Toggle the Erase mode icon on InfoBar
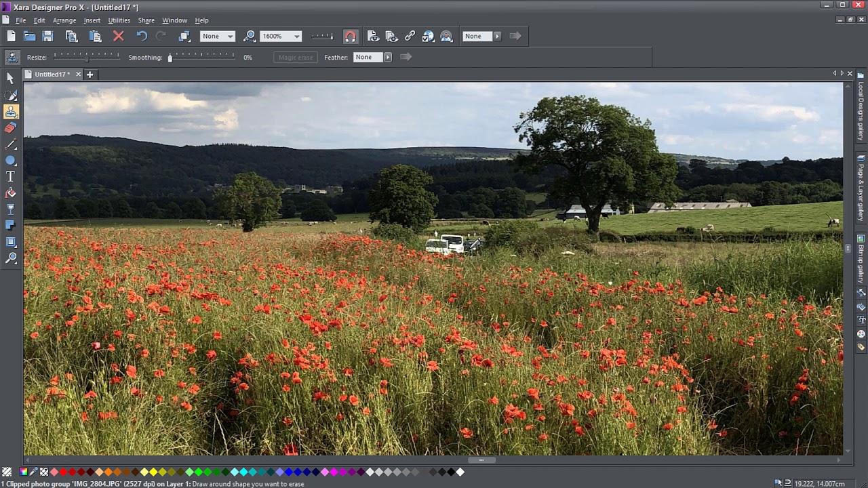Screen dimensions: 868x488 (x=12, y=57)
